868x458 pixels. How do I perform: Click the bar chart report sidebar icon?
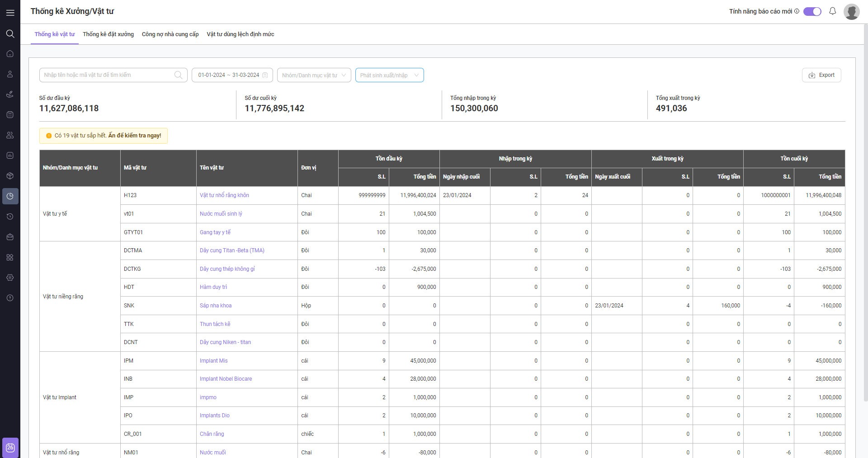pos(10,156)
